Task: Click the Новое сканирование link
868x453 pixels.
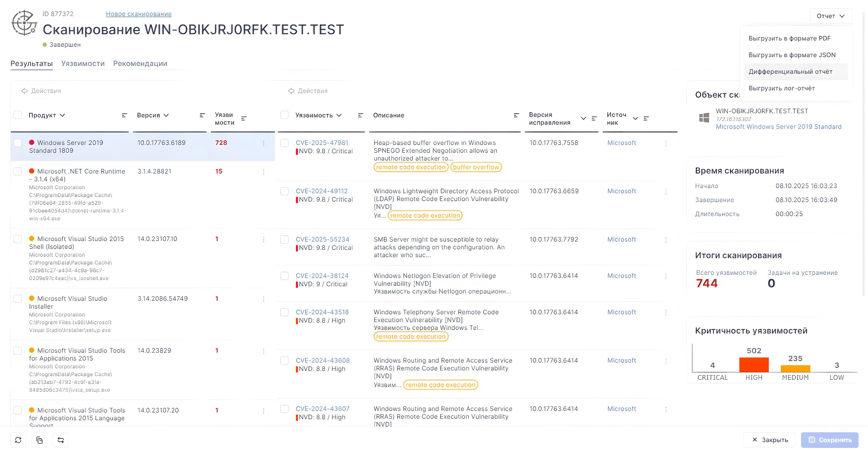Action: click(138, 14)
